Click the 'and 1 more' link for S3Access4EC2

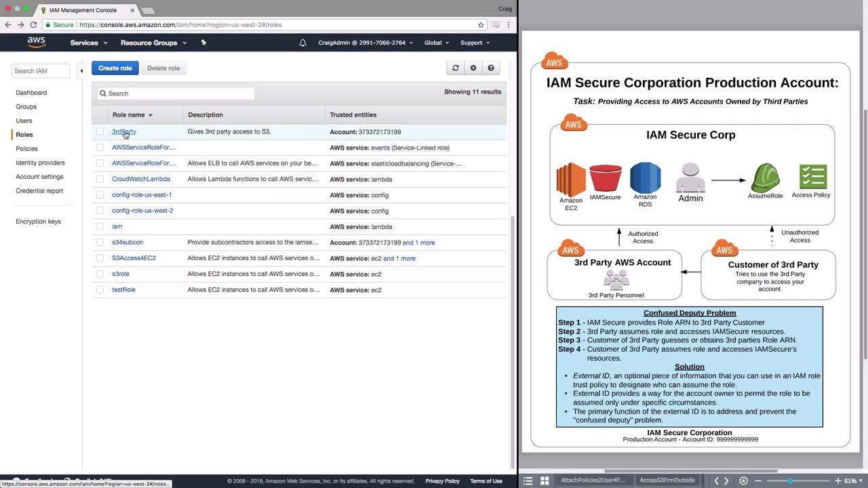click(x=399, y=258)
